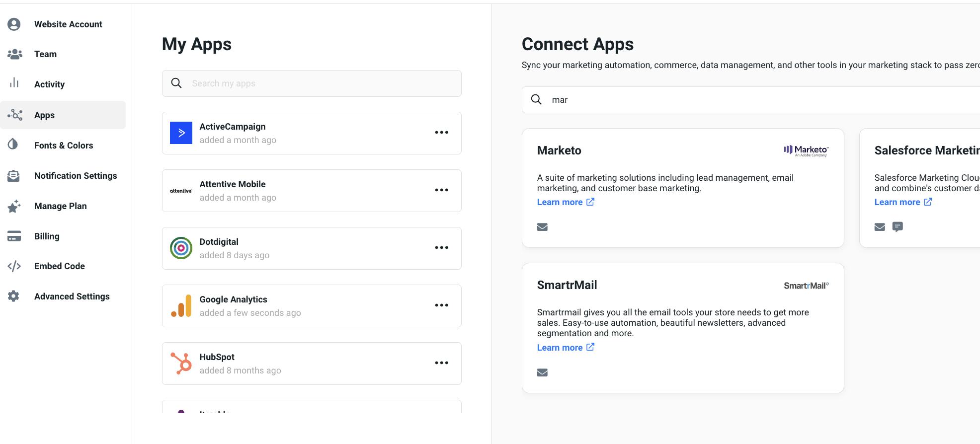Open the Team section
980x444 pixels.
click(x=45, y=54)
